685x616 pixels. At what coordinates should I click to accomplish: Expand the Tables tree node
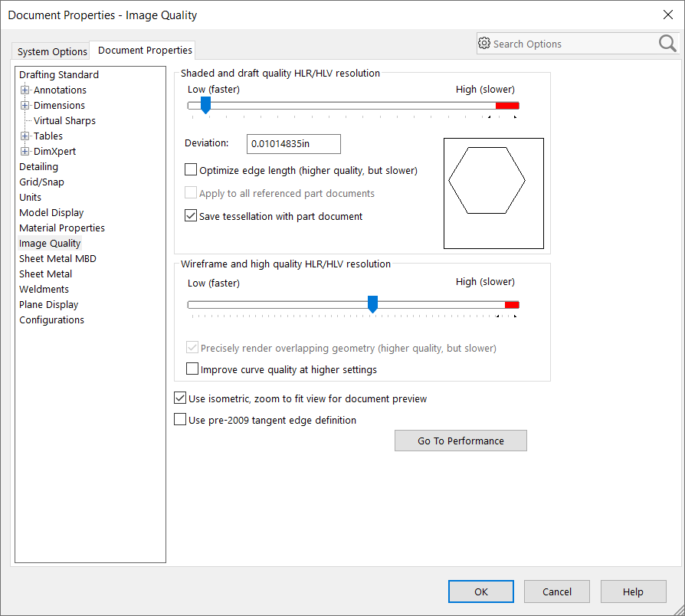tap(25, 136)
